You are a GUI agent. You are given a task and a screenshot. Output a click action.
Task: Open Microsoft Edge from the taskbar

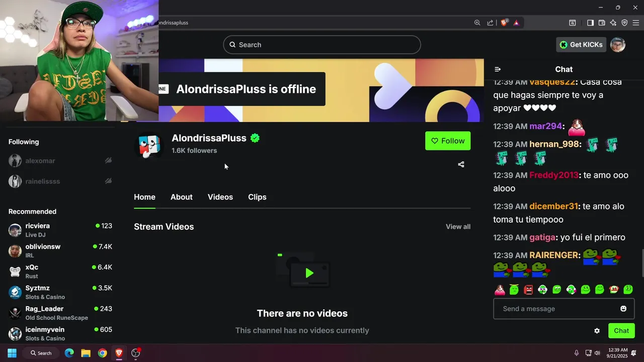[69, 353]
